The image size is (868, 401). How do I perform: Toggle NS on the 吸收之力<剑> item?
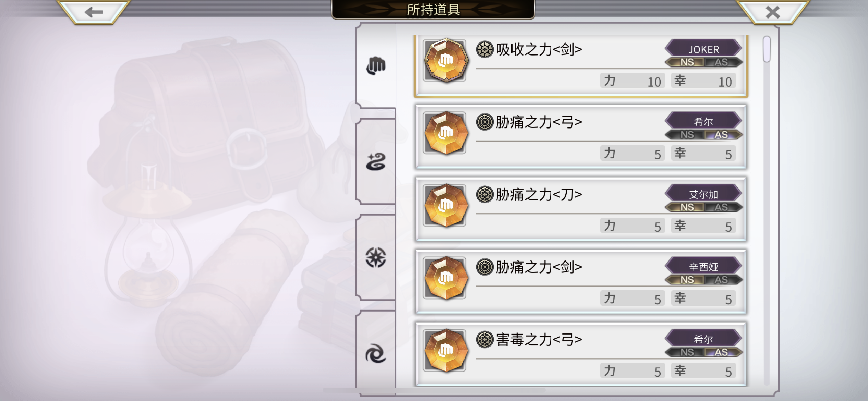(x=686, y=62)
